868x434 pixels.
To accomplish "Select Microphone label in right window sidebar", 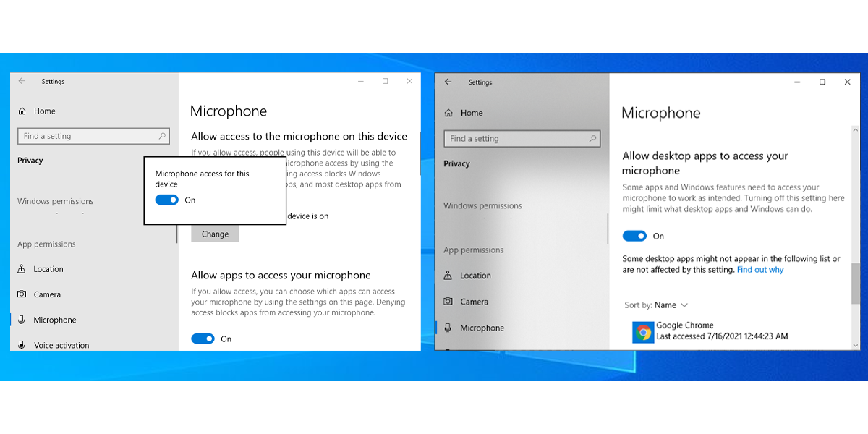I will [482, 328].
